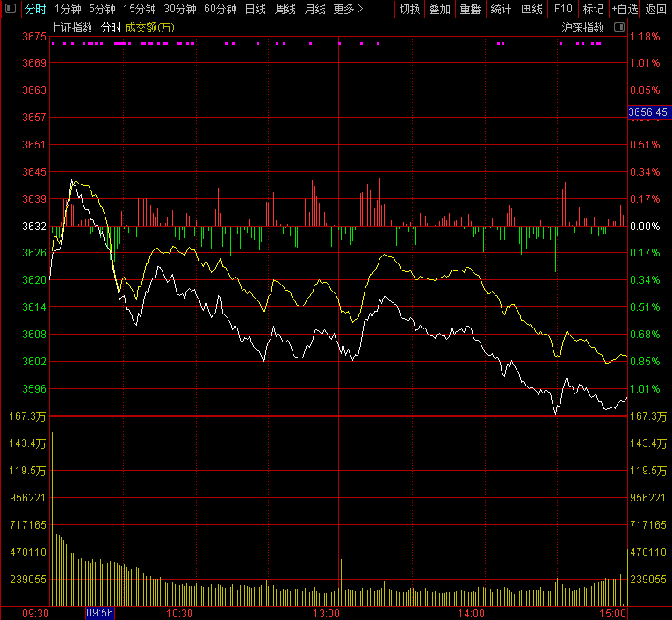Click the small panel icon beside 沪深指数

(x=618, y=27)
